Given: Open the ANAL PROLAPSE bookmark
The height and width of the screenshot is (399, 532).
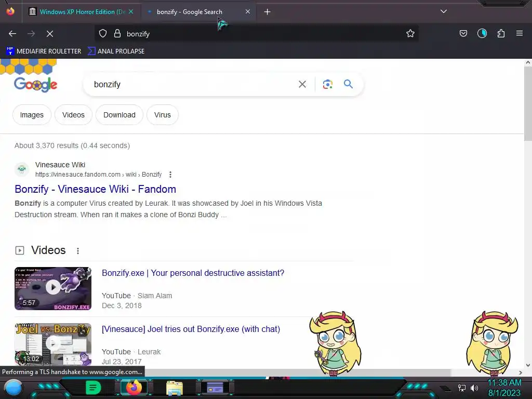Looking at the screenshot, I should (x=116, y=51).
